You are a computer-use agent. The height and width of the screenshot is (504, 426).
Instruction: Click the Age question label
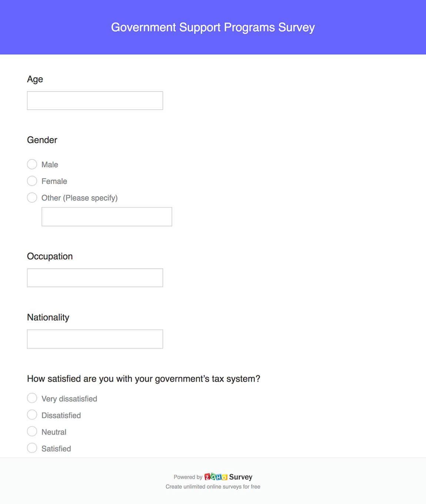(x=35, y=79)
